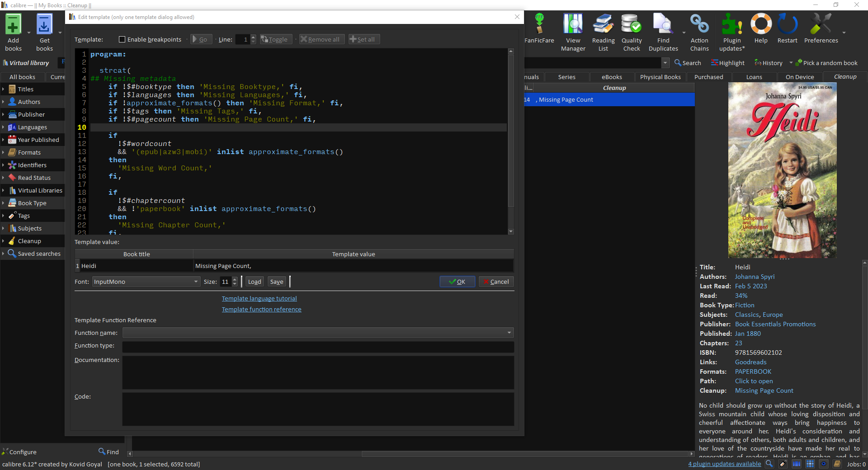The image size is (868, 470).
Task: Enable breakpoints checkbox in template editor
Action: [122, 39]
